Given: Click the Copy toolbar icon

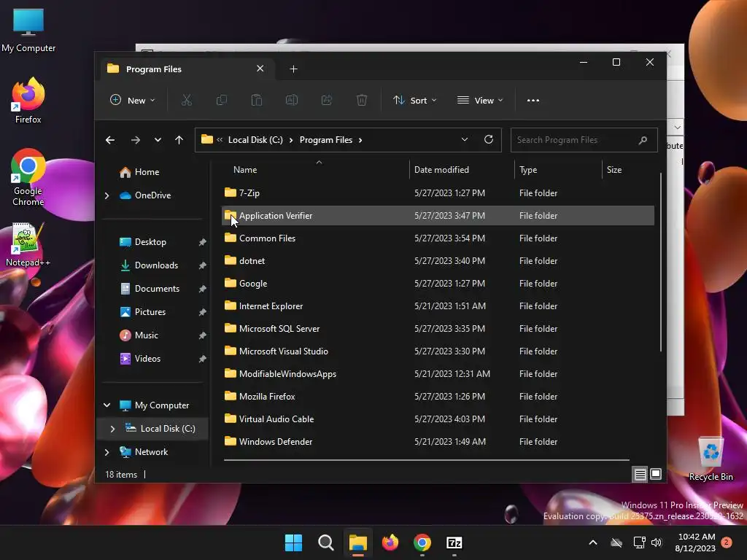Looking at the screenshot, I should click(222, 100).
